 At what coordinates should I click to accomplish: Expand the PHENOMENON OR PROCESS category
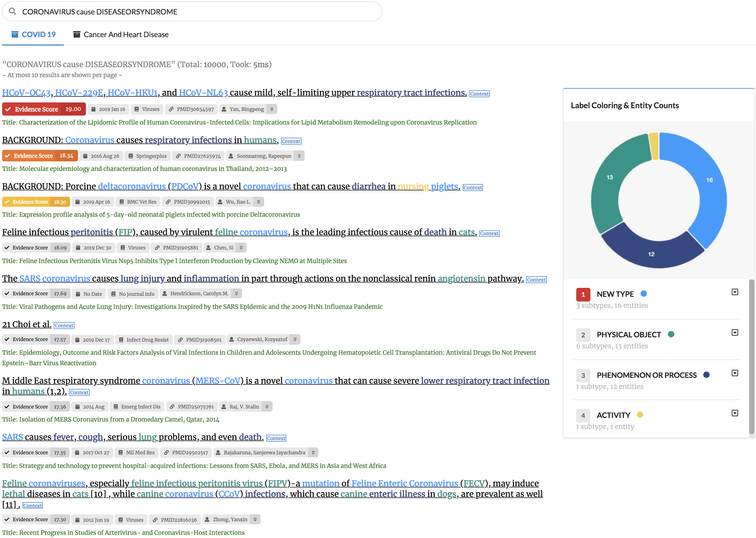pos(734,373)
